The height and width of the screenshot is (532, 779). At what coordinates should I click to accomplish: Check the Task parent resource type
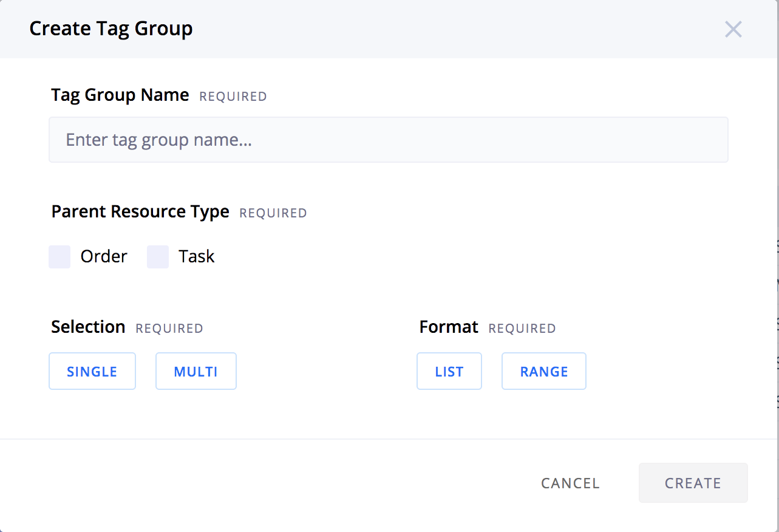pos(157,256)
